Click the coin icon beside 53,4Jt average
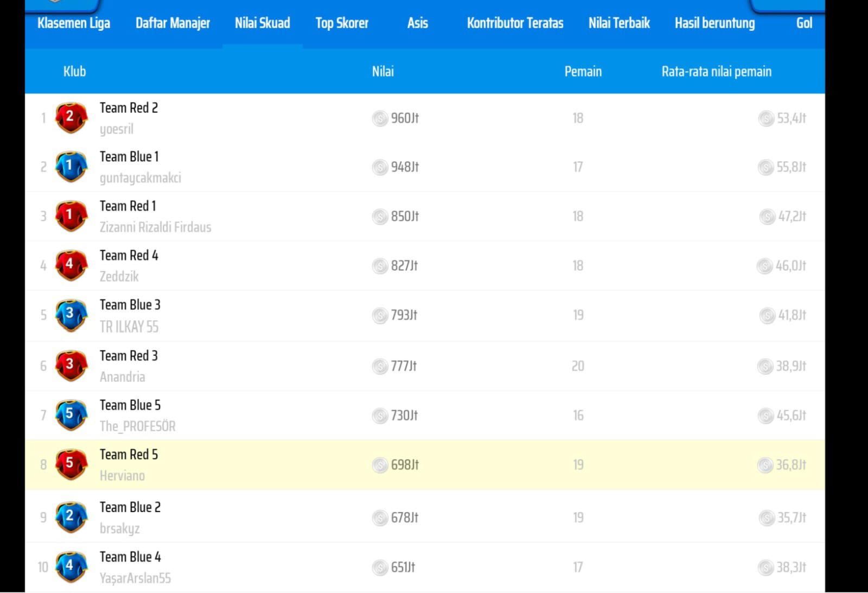Viewport: 868px width, 593px height. 766,118
